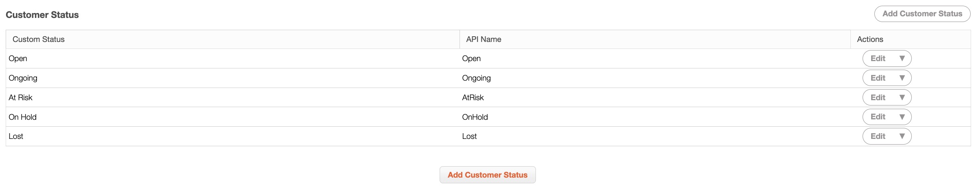Select the AtRisk API name cell
980x189 pixels.
473,98
